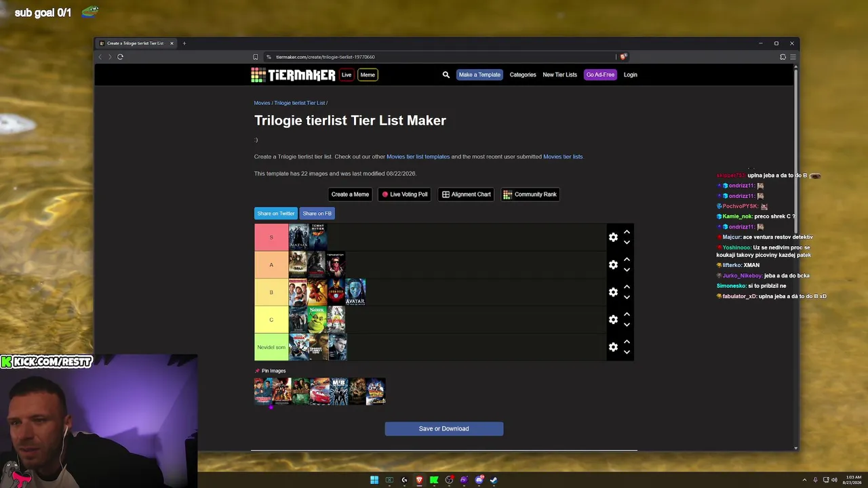Open the Movies tier list templates link
Screen dimensions: 868x488
pyautogui.click(x=418, y=157)
